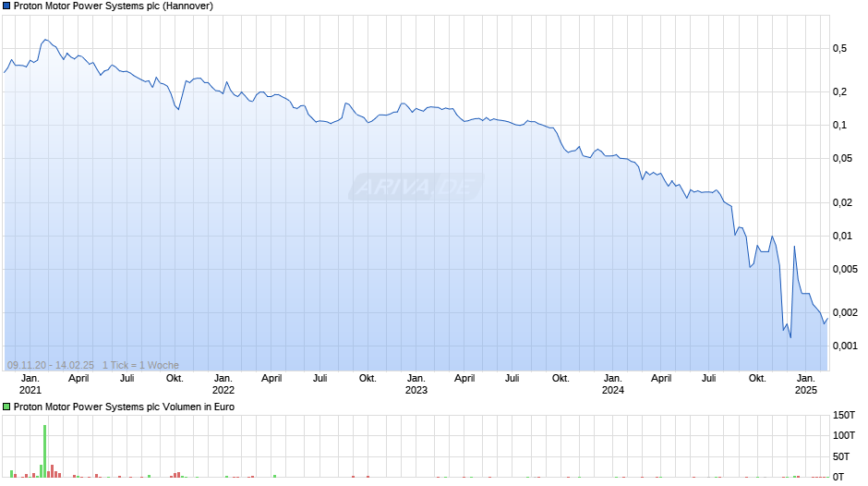
Task: Click the green volume legend square
Action: 6,407
